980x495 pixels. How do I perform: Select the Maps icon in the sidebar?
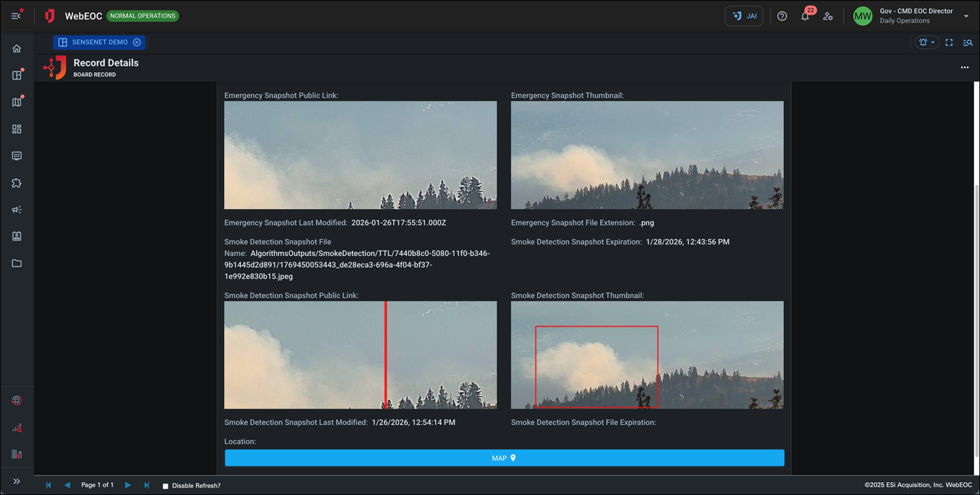pyautogui.click(x=16, y=102)
